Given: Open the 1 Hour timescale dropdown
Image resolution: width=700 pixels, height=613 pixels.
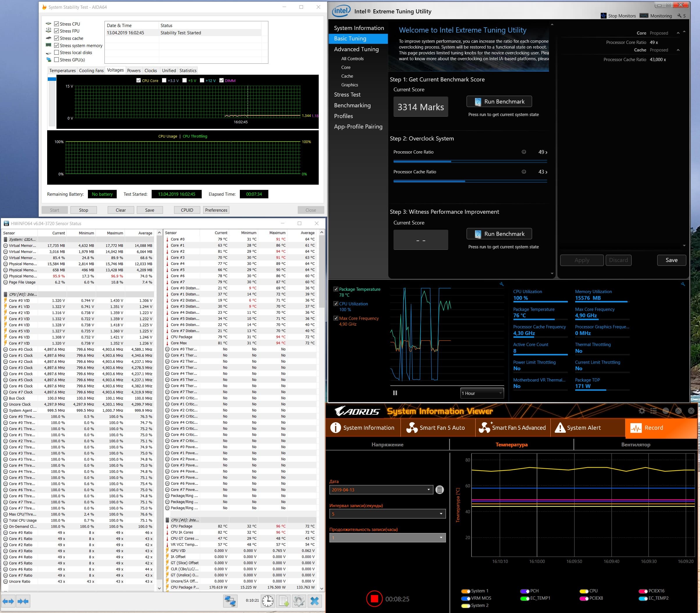Looking at the screenshot, I should coord(482,393).
